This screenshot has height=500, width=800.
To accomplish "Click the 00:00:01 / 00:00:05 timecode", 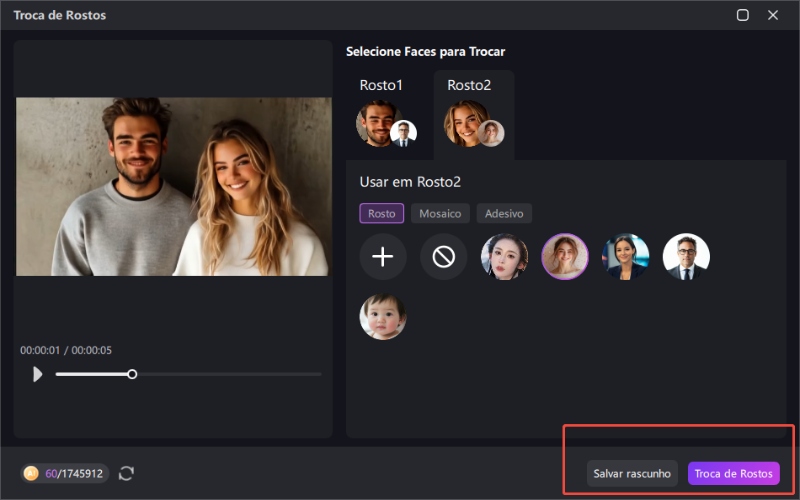I will 66,350.
